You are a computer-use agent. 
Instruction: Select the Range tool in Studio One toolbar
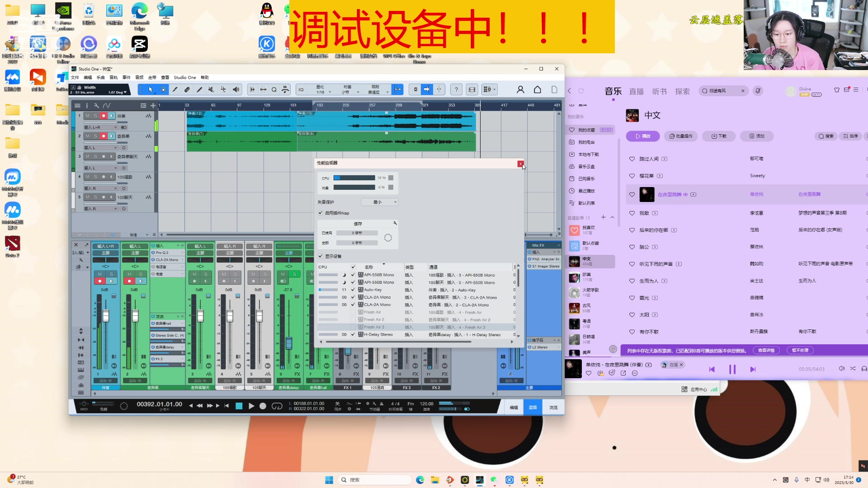(x=163, y=89)
